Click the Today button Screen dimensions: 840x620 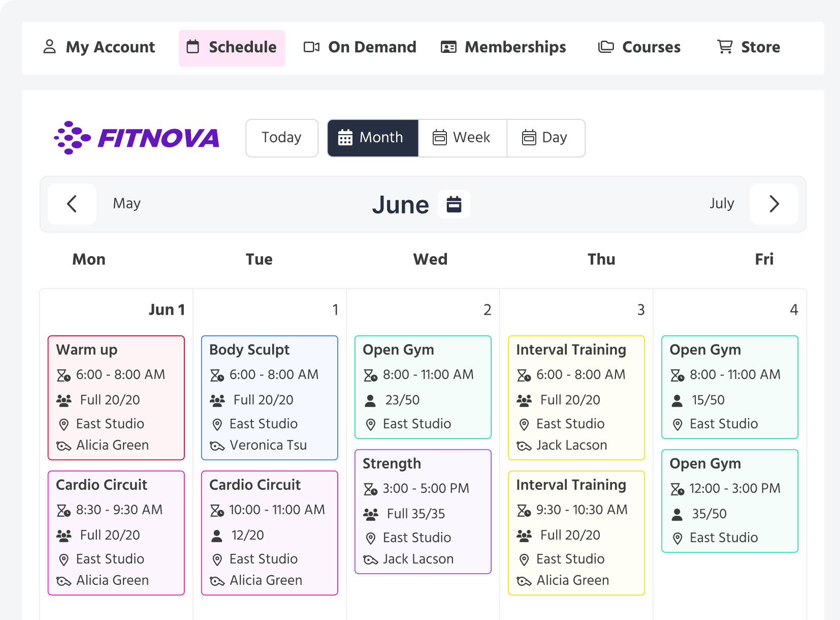[x=282, y=138]
